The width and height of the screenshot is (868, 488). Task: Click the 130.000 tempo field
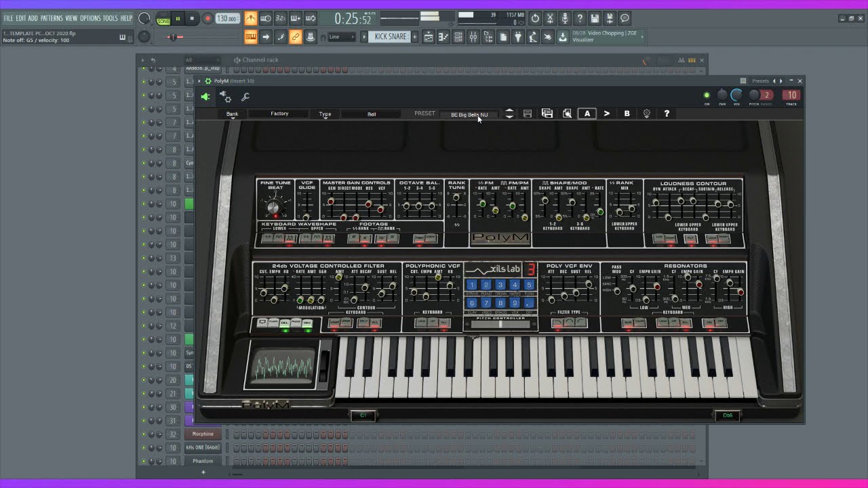(227, 19)
